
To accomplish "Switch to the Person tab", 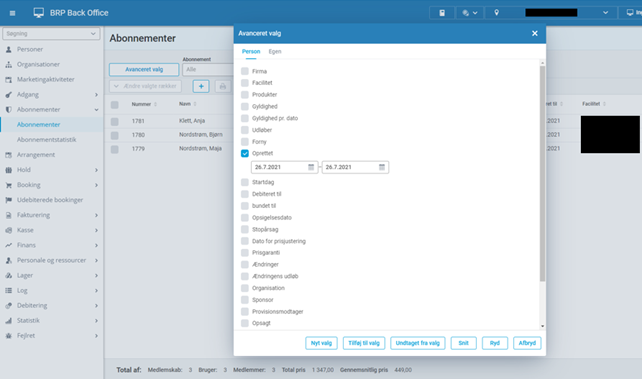I will click(251, 52).
